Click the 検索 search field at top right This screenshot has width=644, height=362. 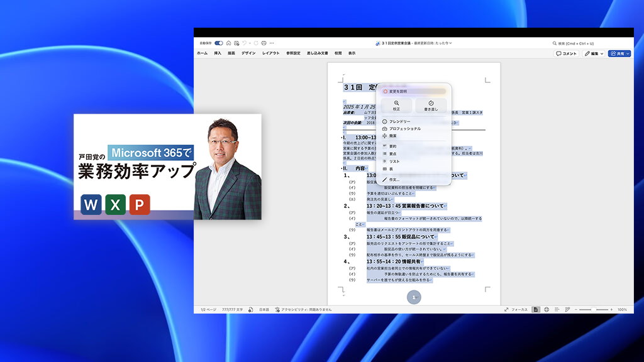[574, 43]
